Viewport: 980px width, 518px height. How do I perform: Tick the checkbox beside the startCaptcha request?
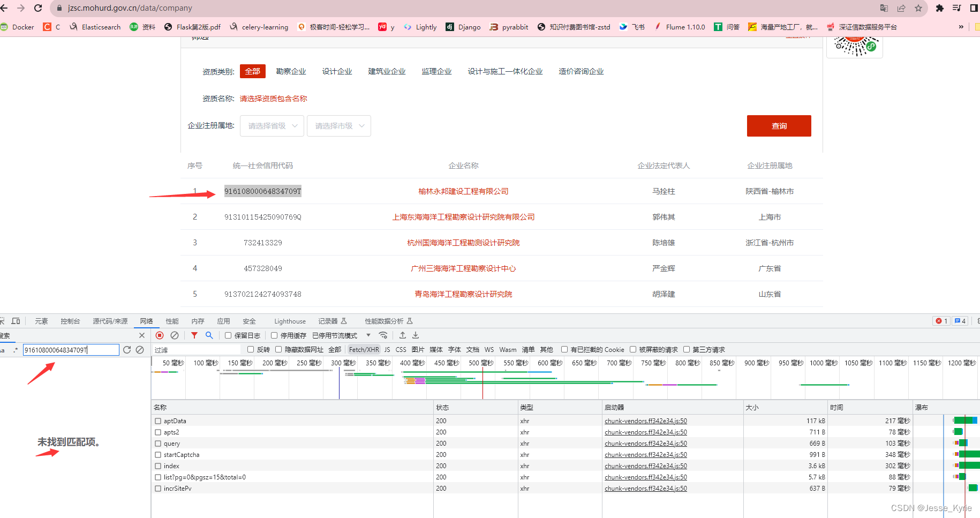pyautogui.click(x=158, y=455)
